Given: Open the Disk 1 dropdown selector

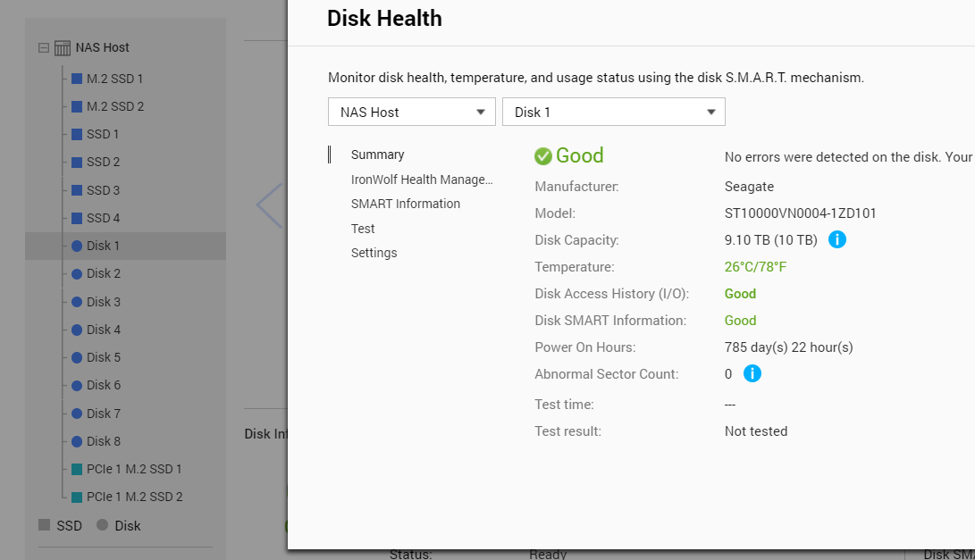Looking at the screenshot, I should (613, 112).
